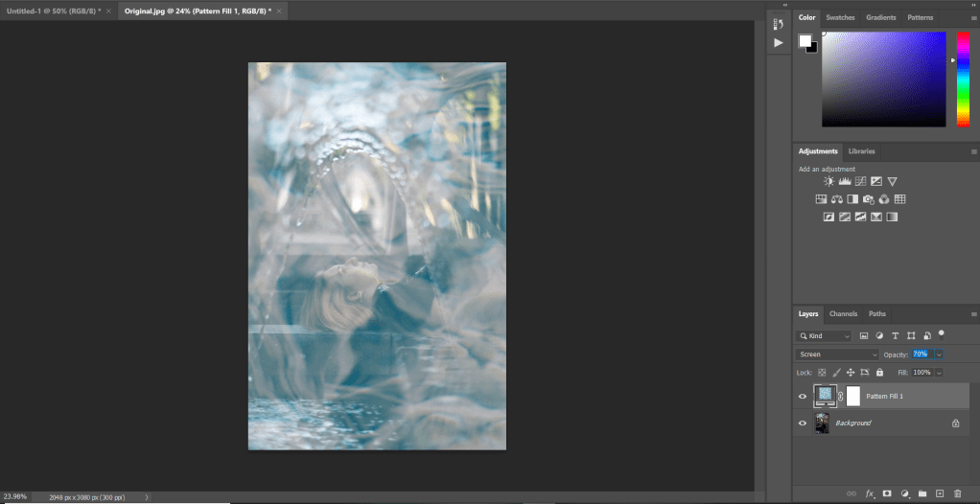Click the foreground color swatch

[x=805, y=41]
